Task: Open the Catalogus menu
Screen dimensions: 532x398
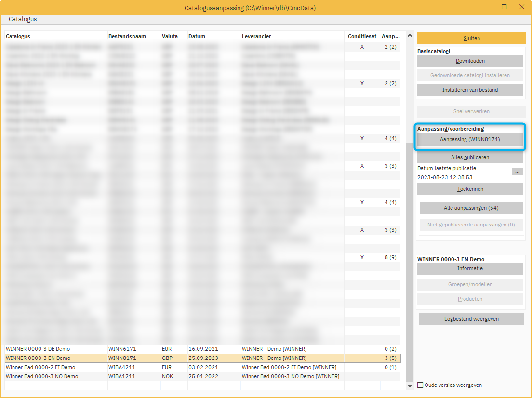Action: tap(23, 19)
